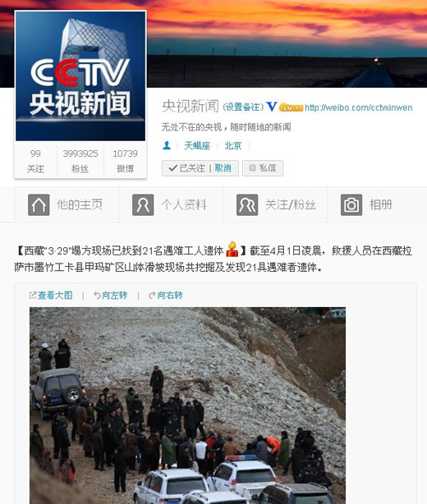This screenshot has height=504, width=427.
Task: Click the person icon beside 个人资料
Action: coord(143,204)
